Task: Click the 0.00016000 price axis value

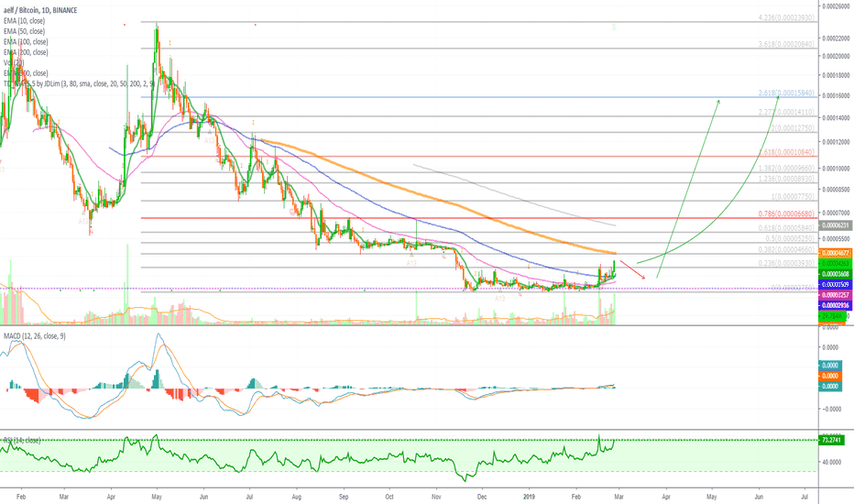Action: [x=836, y=95]
